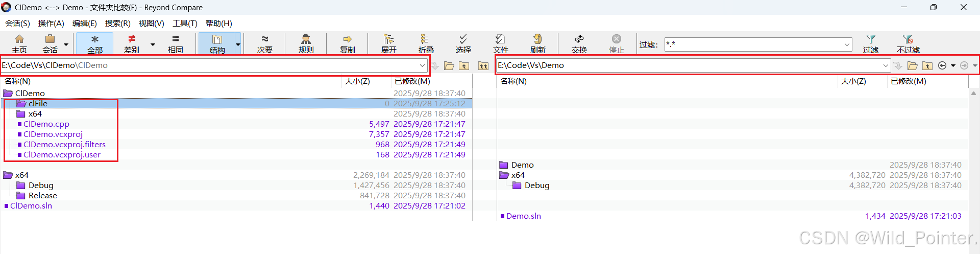The image size is (980, 254).
Task: Sort left pane by 大小(Z) column header
Action: coord(357,81)
